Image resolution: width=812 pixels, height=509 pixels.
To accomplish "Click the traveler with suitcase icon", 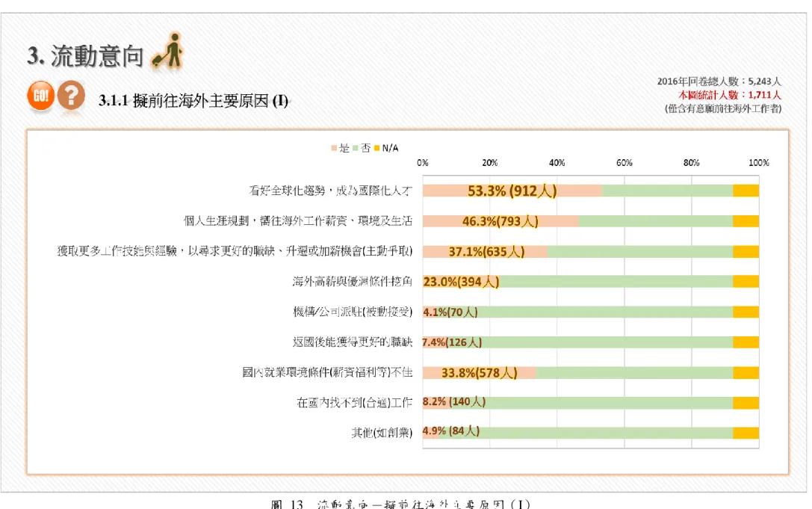I will [x=168, y=50].
